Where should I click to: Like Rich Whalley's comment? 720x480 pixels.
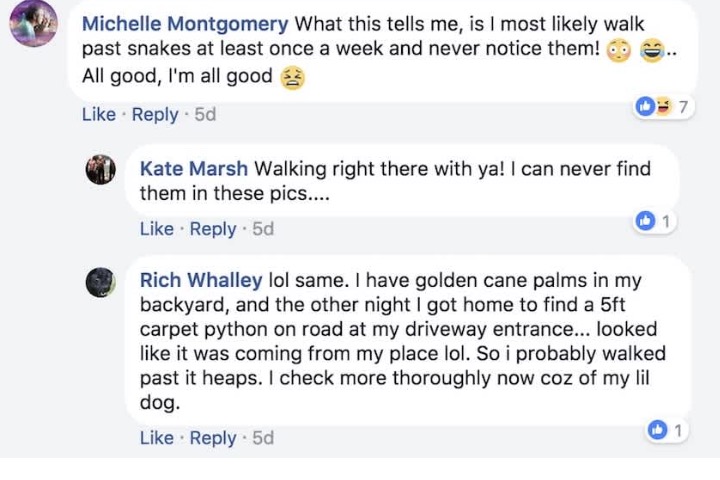(156, 438)
